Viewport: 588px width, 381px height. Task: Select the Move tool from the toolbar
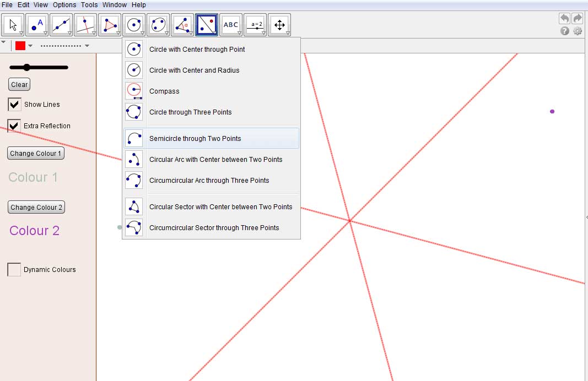pos(13,24)
